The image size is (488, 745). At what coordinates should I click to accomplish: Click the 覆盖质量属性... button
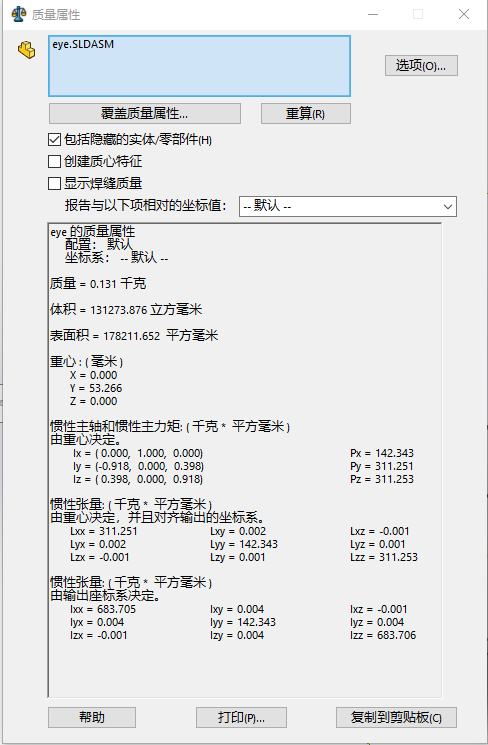coord(144,114)
